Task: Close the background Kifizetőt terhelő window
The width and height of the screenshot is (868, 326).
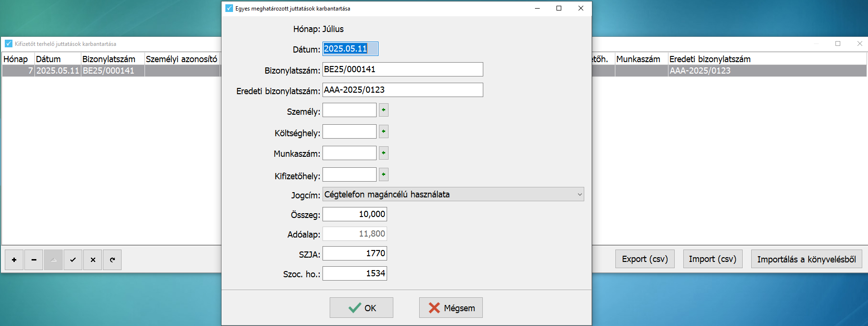Action: click(x=860, y=43)
